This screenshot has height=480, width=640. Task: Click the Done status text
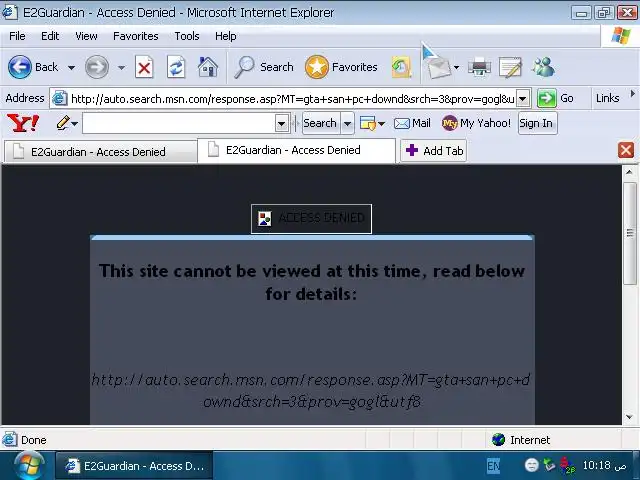click(x=33, y=440)
